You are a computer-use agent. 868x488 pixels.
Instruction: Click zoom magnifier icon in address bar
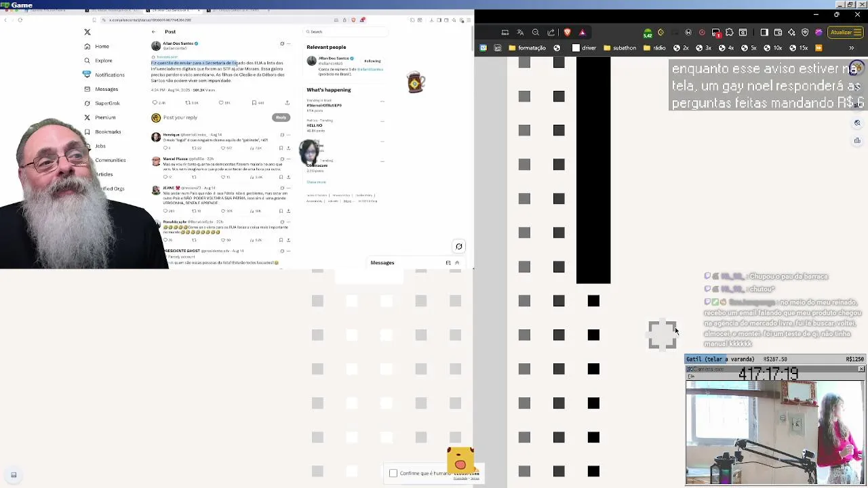pos(536,32)
